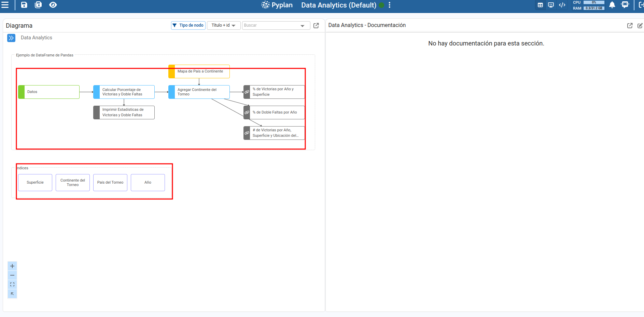
Task: Click the code view icon
Action: click(562, 5)
